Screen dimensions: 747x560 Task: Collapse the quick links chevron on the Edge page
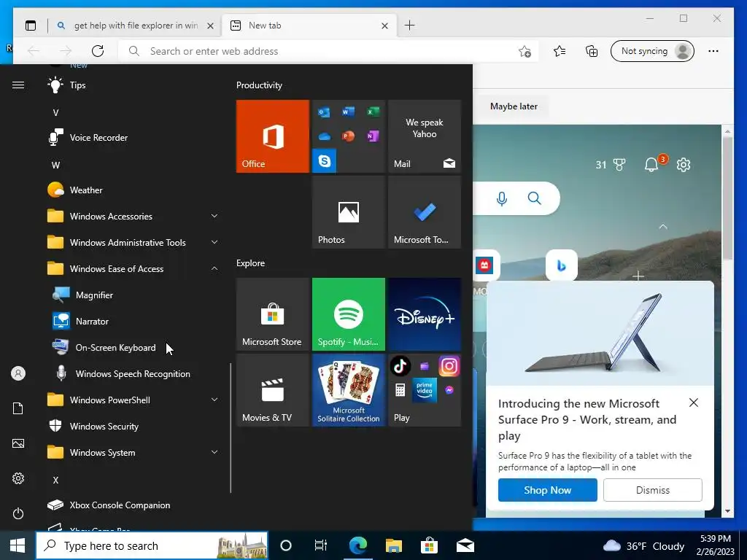pyautogui.click(x=663, y=227)
